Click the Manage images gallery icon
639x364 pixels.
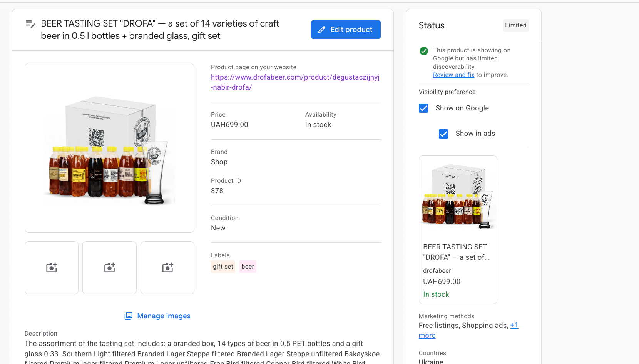(x=129, y=316)
